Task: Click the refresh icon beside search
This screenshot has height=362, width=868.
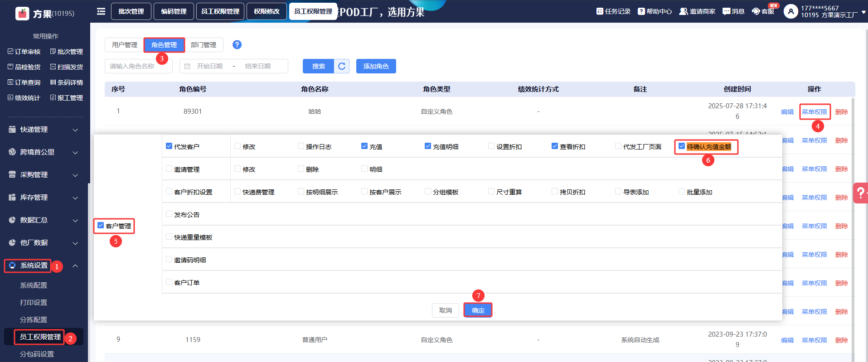Action: (342, 66)
